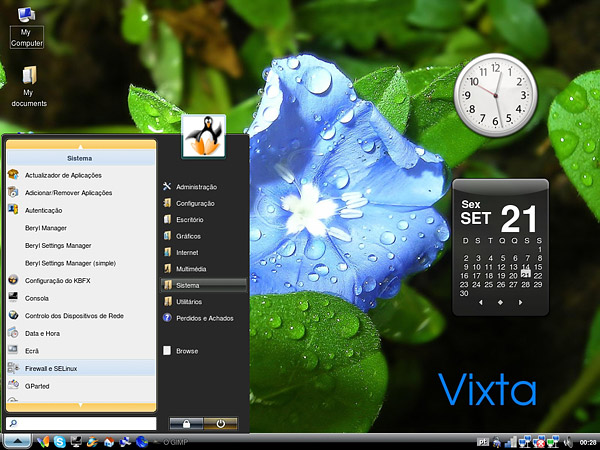The height and width of the screenshot is (450, 600).
Task: Click the power logout button
Action: (x=221, y=424)
